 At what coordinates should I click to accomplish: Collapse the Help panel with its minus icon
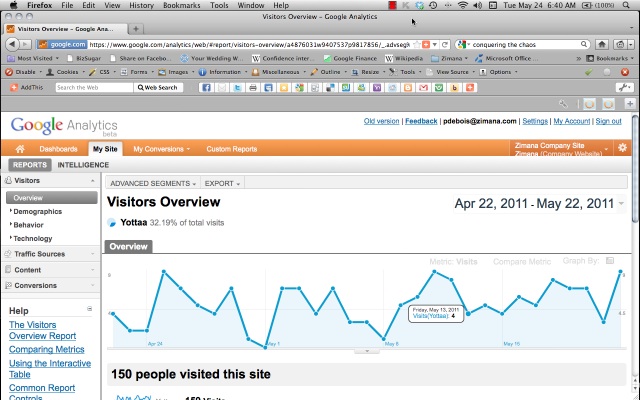tap(89, 309)
